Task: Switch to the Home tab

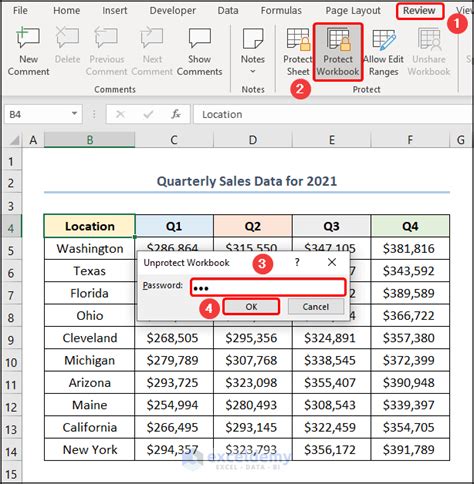Action: 66,11
